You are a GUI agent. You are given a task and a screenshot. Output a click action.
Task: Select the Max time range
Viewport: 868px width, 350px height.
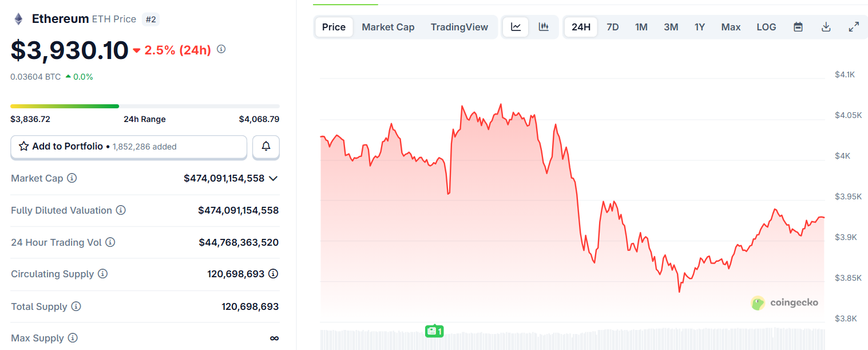731,27
